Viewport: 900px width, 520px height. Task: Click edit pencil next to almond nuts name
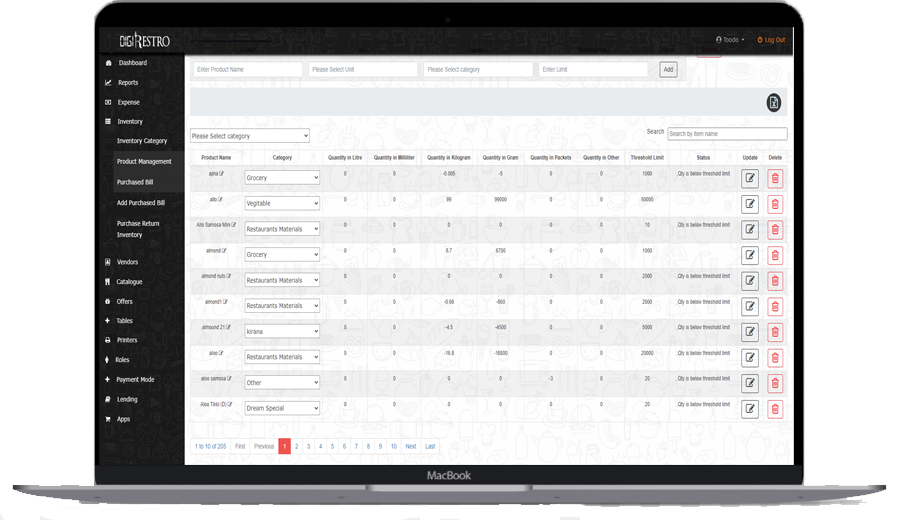[229, 275]
